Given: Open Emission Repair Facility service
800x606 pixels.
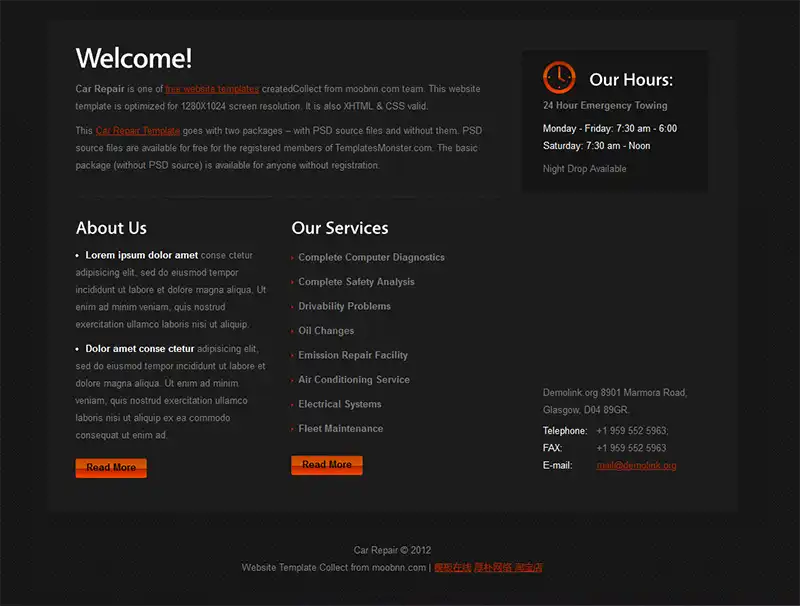Looking at the screenshot, I should pos(353,356).
